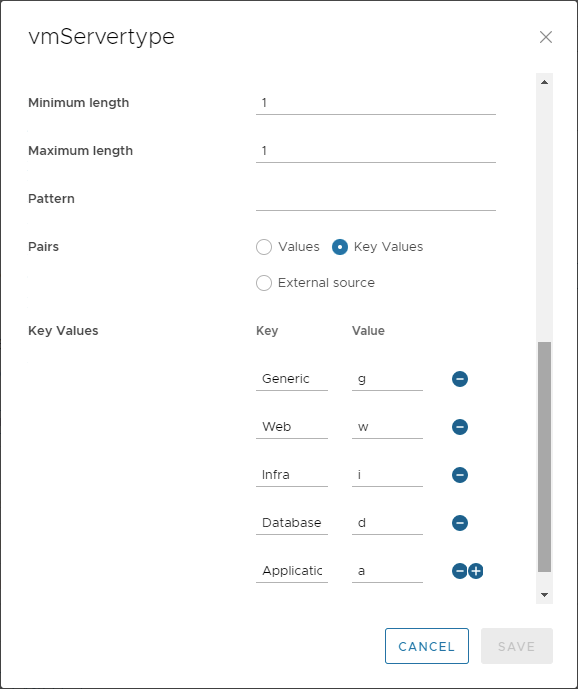Click the Cancel button
The height and width of the screenshot is (689, 578).
427,646
